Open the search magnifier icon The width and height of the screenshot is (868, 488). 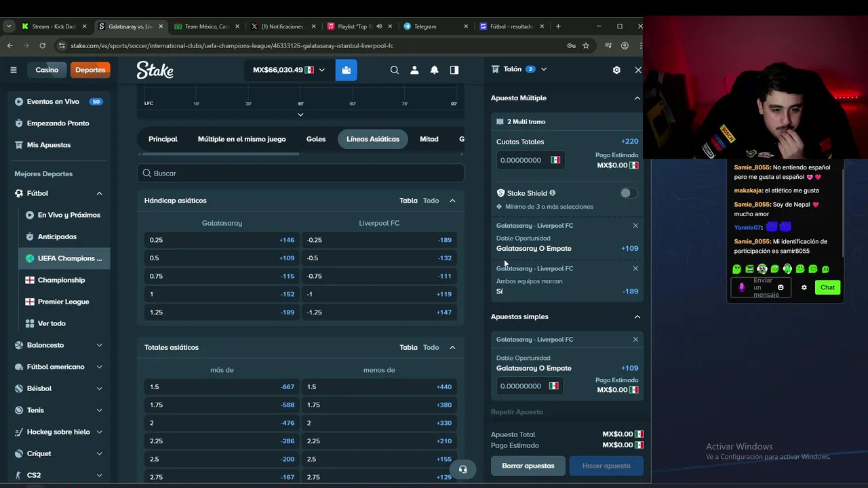[x=395, y=70]
